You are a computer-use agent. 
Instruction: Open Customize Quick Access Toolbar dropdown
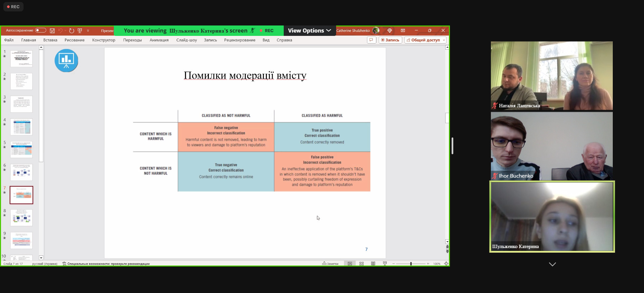(x=88, y=31)
